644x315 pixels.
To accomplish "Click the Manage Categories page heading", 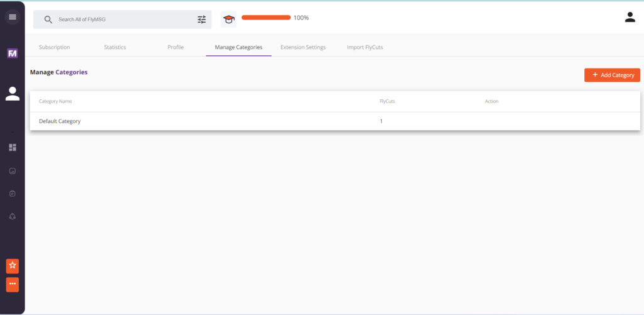I will (58, 72).
